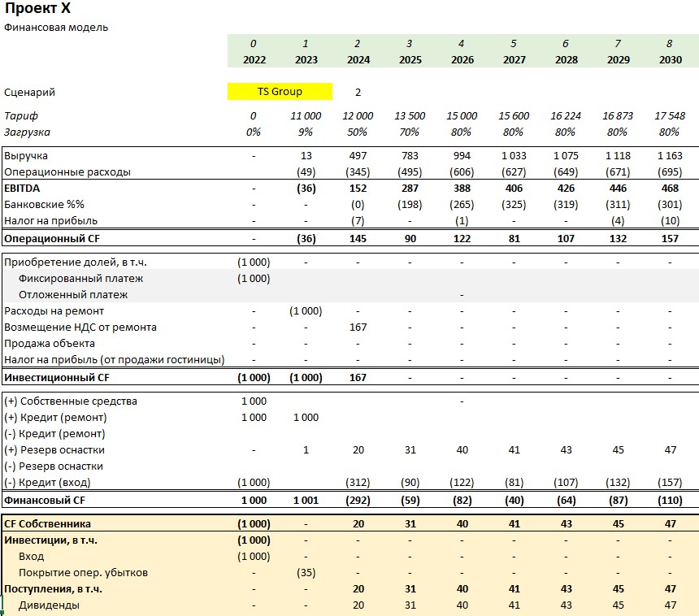Click the '(+) Кредит (ремонт)' row label
Viewport: 699px width, 616px height.
(55, 417)
